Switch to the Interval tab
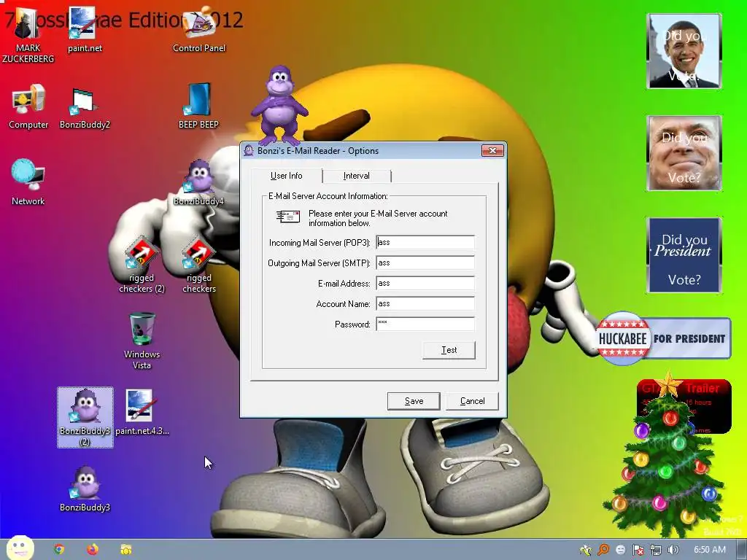 tap(356, 176)
